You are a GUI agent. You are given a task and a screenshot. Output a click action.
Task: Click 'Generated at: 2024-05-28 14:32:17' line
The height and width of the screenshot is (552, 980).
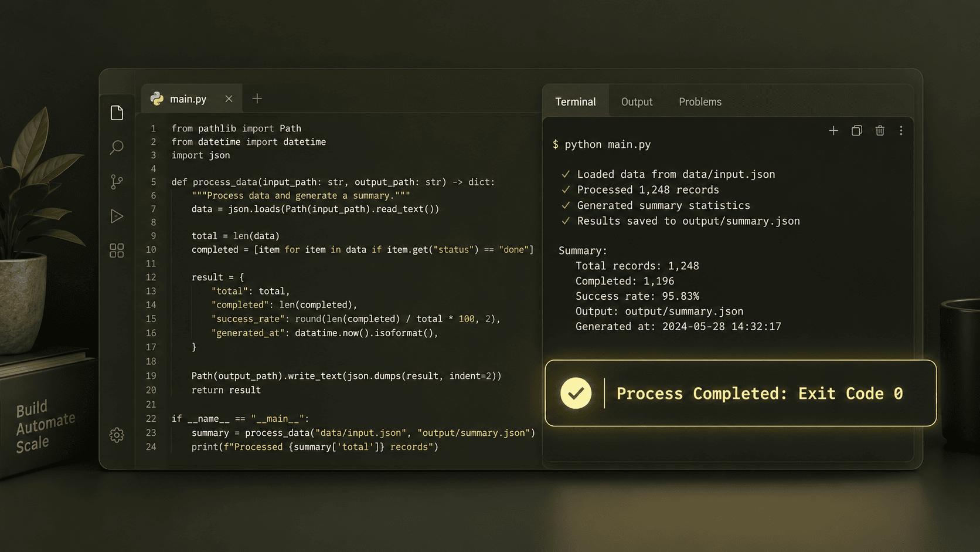click(678, 327)
